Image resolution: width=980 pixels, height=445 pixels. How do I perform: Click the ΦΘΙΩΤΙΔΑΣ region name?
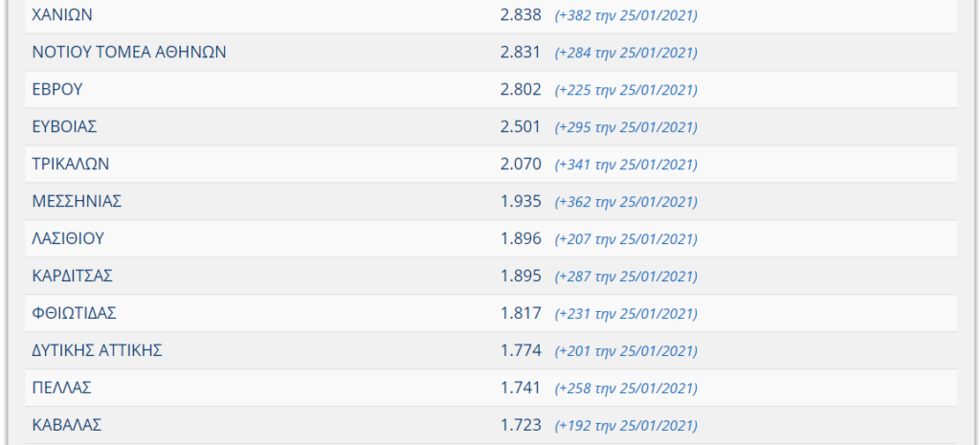pos(74,313)
